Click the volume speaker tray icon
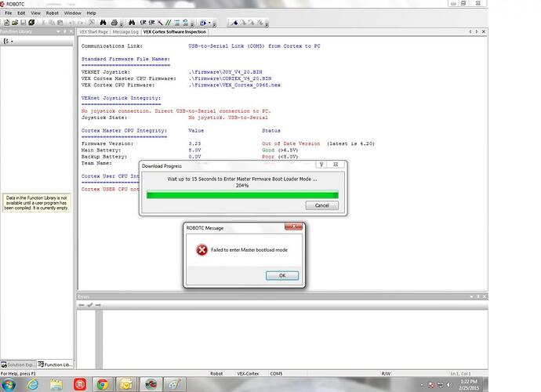The image size is (541, 392). point(449,384)
